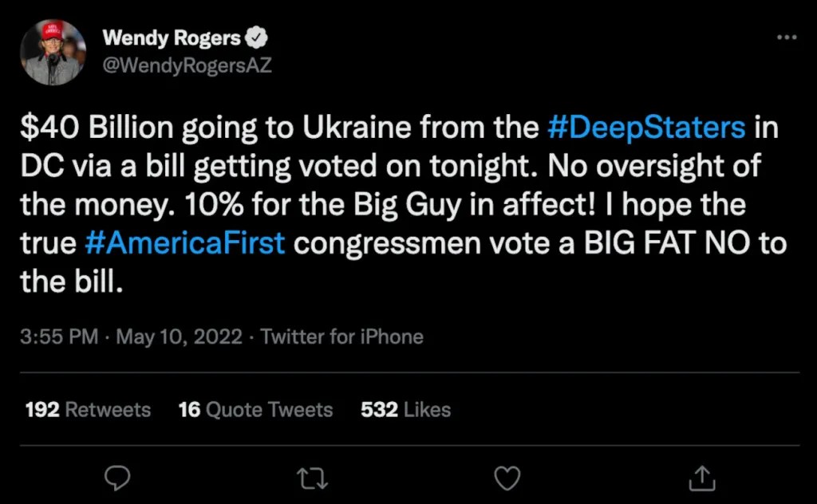Click the Twitter for iPhone source label

(341, 337)
